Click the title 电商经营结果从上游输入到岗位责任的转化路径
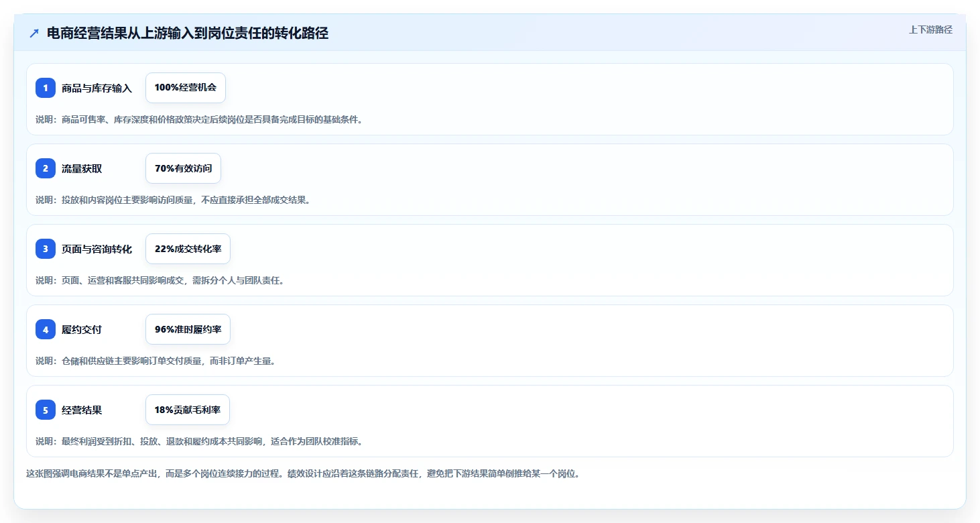The width and height of the screenshot is (980, 523). (188, 34)
